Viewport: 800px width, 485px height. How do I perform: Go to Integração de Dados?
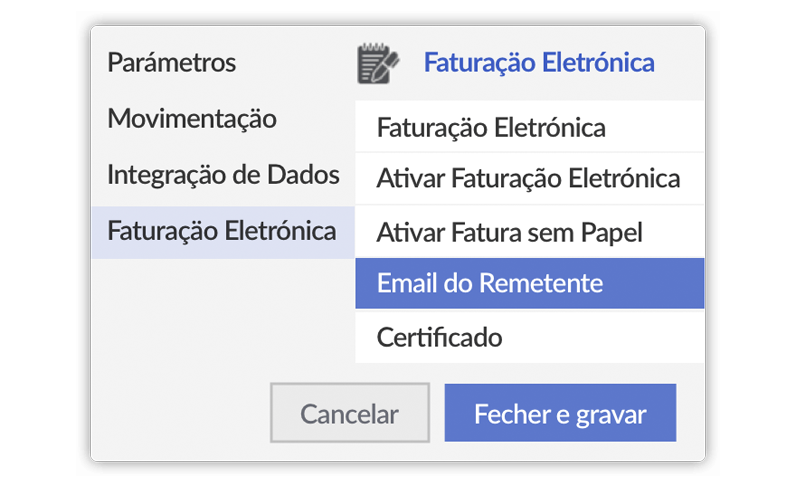click(x=223, y=175)
